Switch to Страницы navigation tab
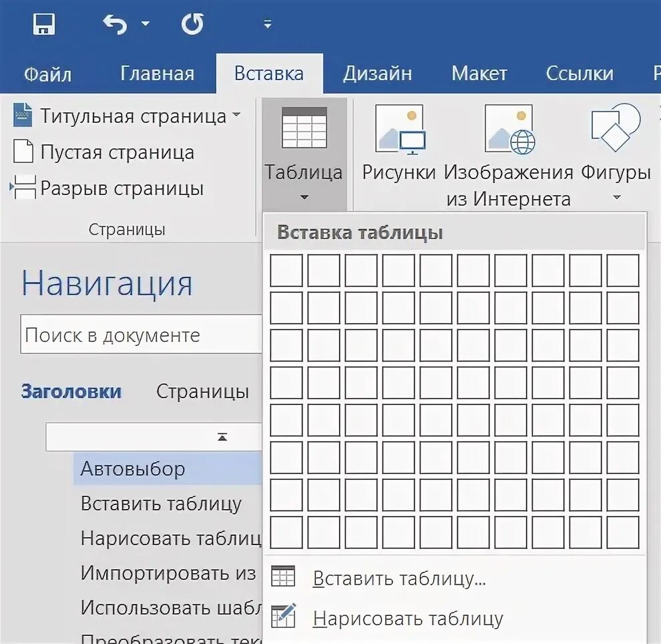This screenshot has width=661, height=644. point(202,391)
